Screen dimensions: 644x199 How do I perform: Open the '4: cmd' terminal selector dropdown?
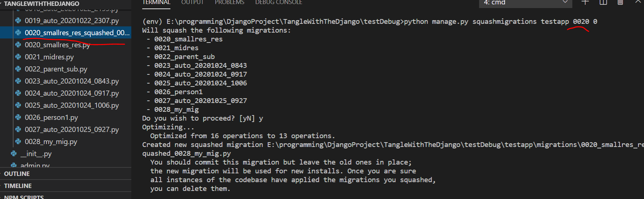click(x=526, y=3)
